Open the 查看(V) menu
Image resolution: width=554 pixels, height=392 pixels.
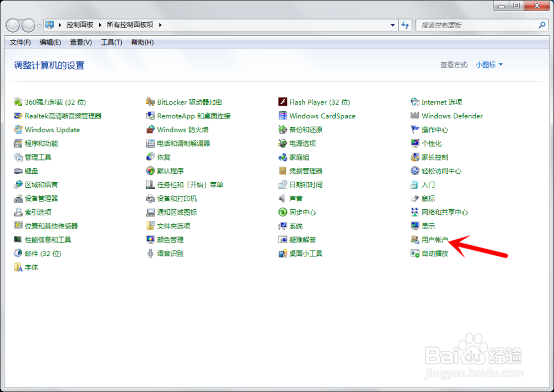coord(81,43)
